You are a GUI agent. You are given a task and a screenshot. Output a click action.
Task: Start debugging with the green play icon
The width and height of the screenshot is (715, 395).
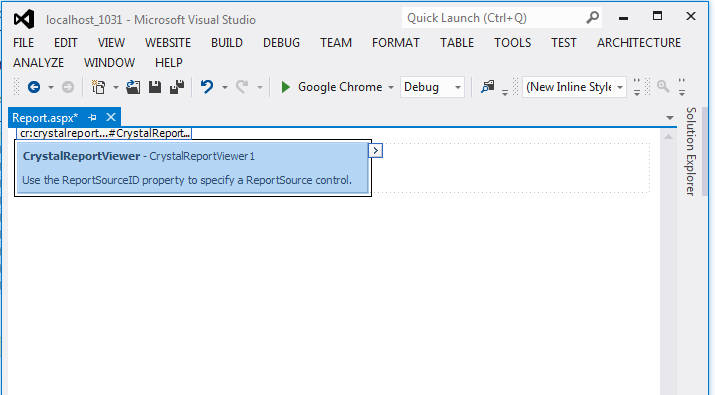point(286,87)
